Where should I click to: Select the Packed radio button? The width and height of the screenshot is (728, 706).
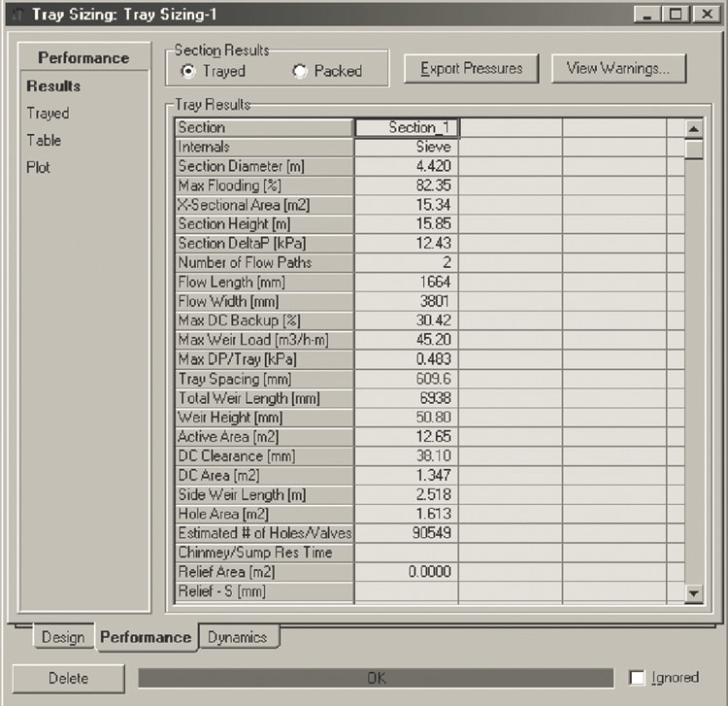[300, 71]
